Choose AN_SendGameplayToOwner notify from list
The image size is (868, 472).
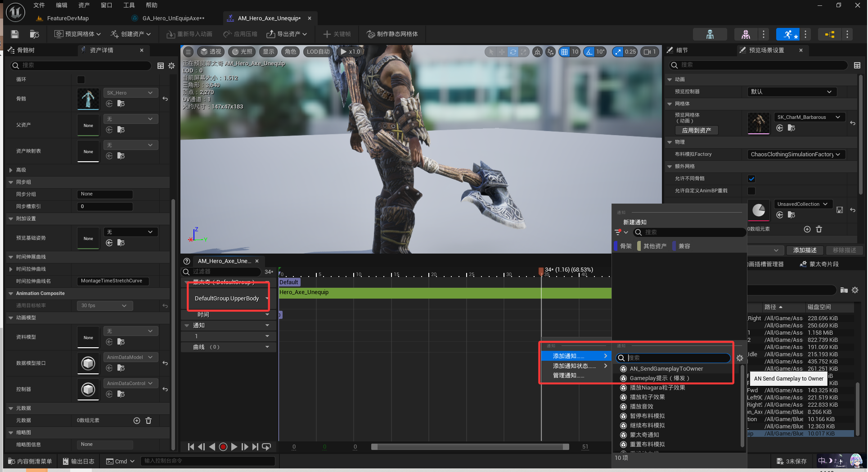(666, 369)
